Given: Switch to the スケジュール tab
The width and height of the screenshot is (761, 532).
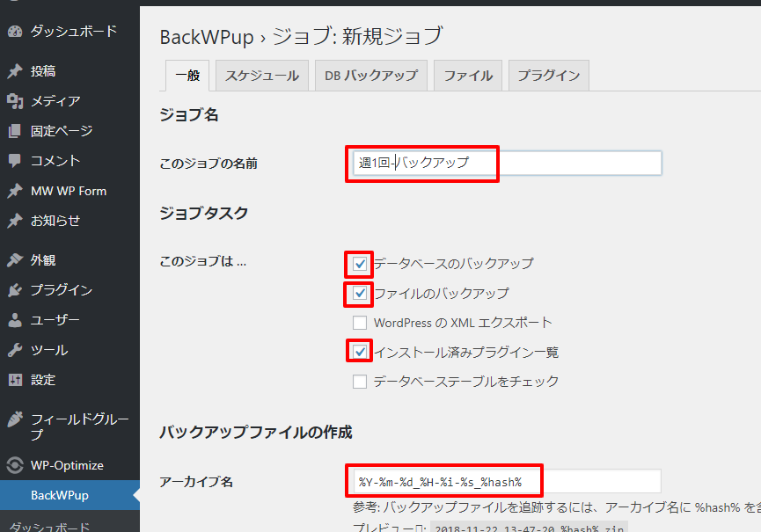Looking at the screenshot, I should click(261, 76).
